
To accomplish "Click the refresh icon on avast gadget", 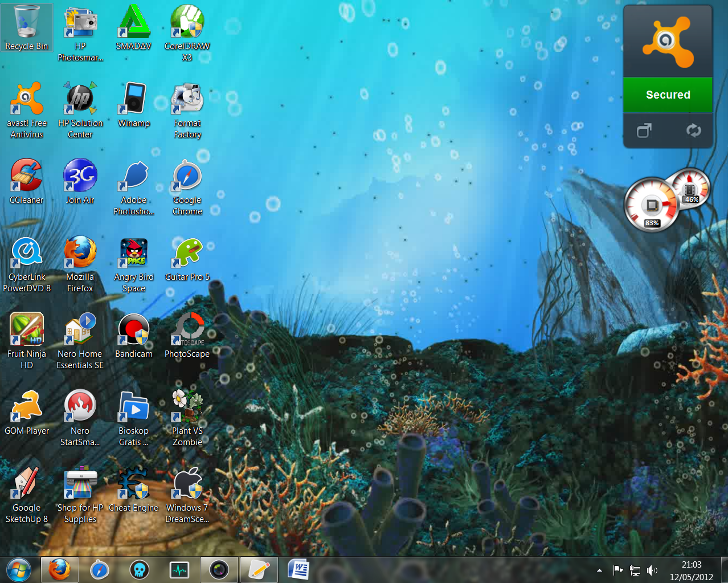I will pos(693,131).
